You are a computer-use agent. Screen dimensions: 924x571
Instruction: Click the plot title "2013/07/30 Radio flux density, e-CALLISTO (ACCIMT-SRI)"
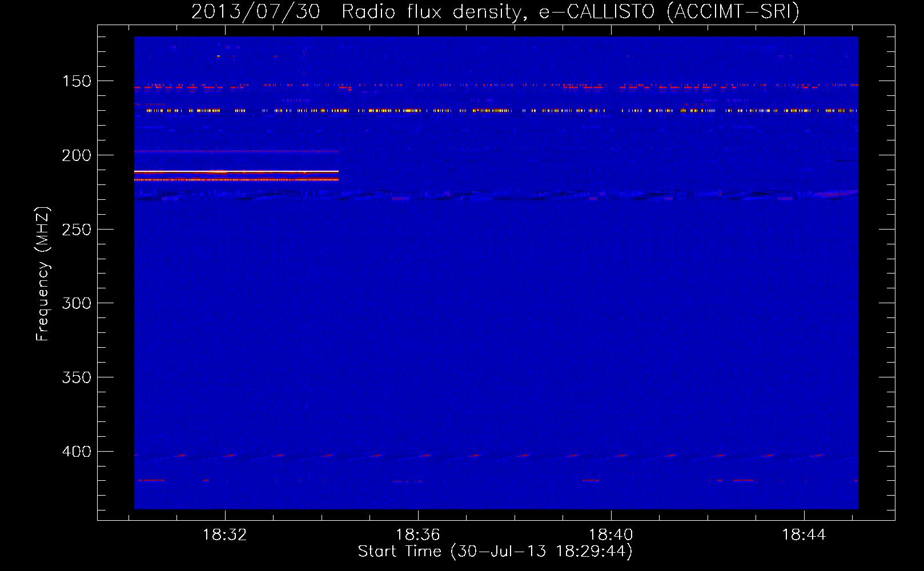click(x=495, y=11)
